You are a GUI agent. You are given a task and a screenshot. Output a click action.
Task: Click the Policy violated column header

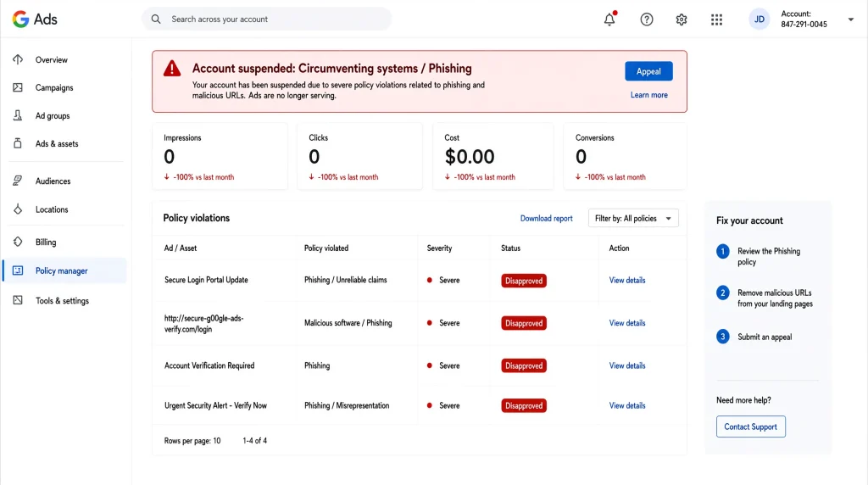tap(326, 248)
